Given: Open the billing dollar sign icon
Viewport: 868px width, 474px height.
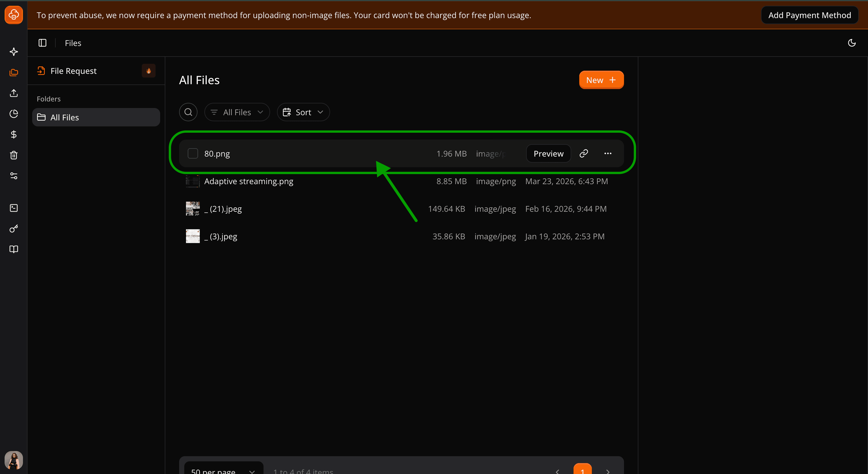Looking at the screenshot, I should coord(13,134).
